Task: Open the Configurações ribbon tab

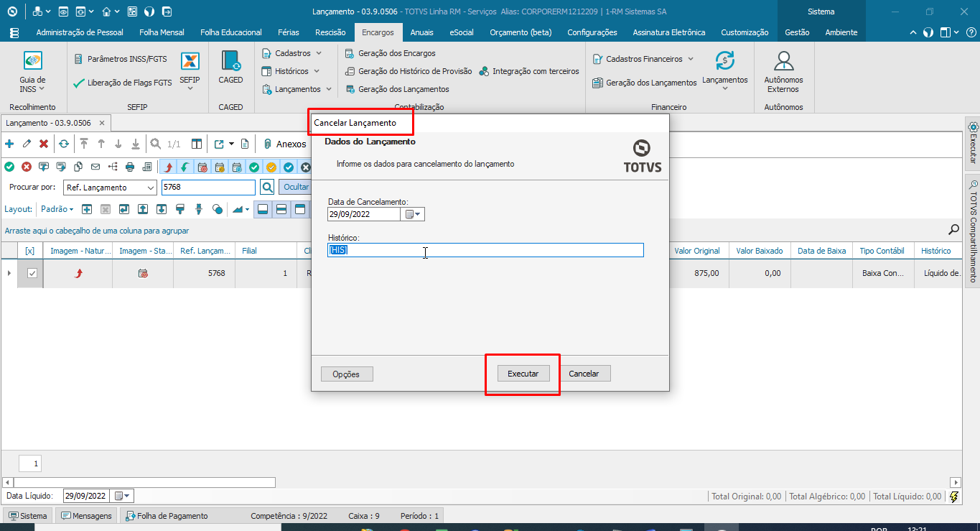Action: click(x=592, y=32)
